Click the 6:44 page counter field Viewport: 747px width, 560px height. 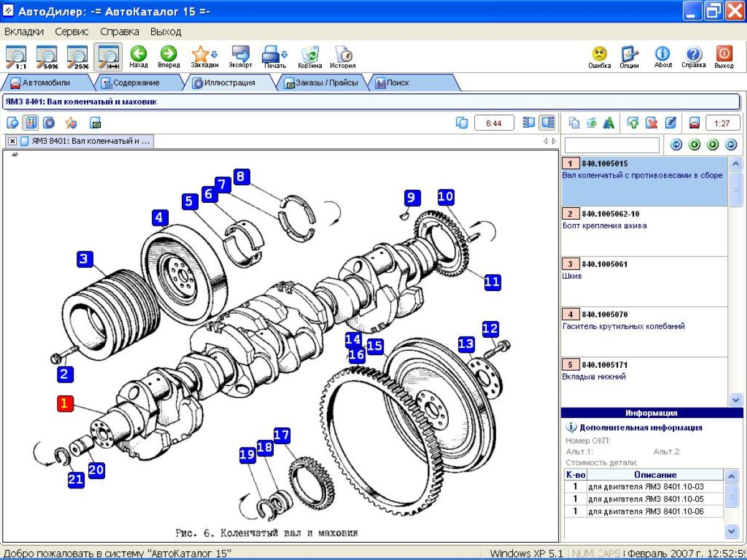point(494,123)
